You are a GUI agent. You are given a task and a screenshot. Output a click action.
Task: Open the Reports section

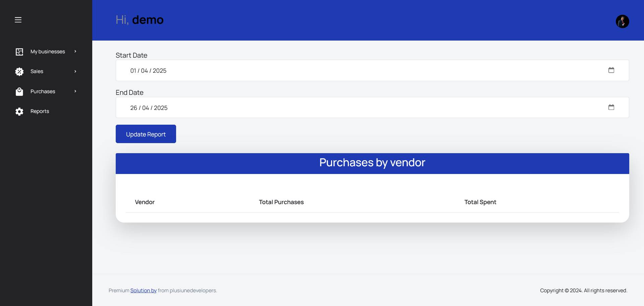click(x=40, y=111)
